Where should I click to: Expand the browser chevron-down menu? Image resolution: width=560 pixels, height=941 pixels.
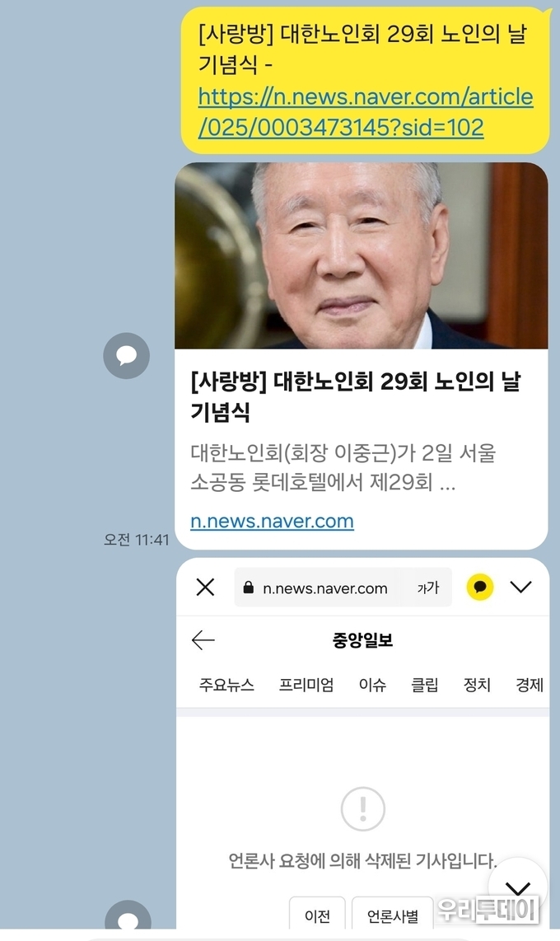521,587
